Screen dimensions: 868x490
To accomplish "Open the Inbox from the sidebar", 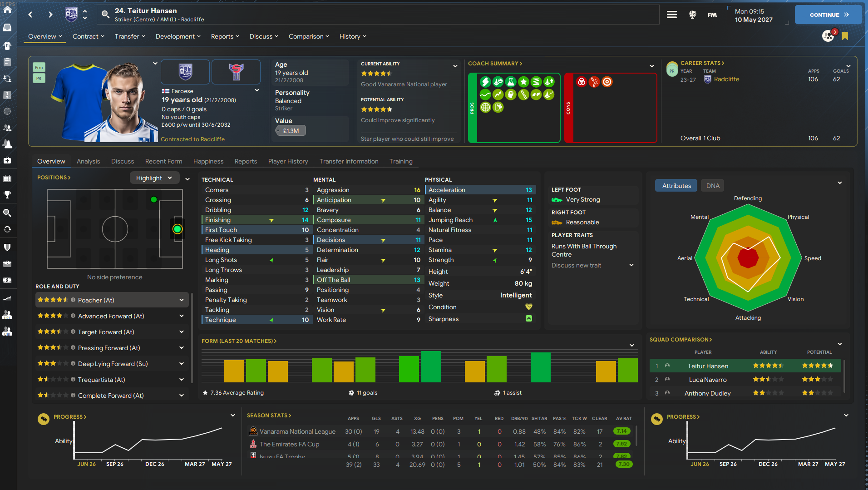I will tap(7, 28).
